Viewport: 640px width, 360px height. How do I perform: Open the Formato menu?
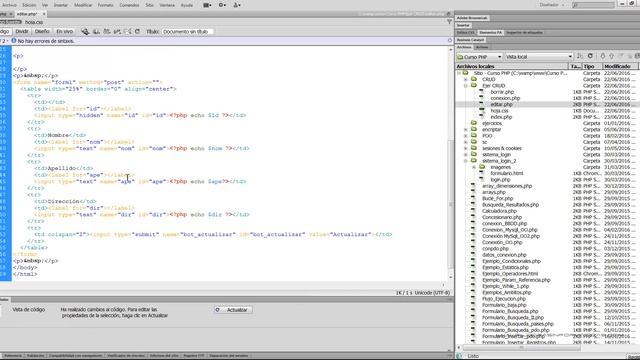coord(105,5)
